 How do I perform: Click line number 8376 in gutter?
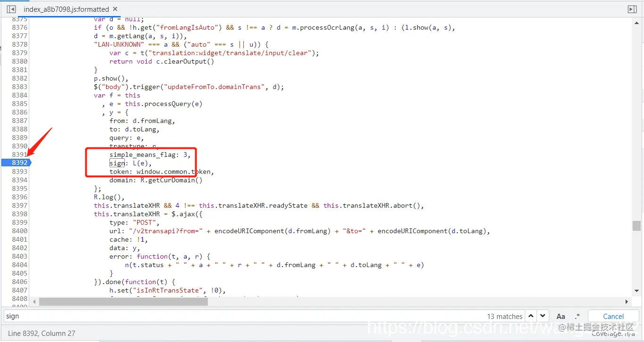coord(20,27)
